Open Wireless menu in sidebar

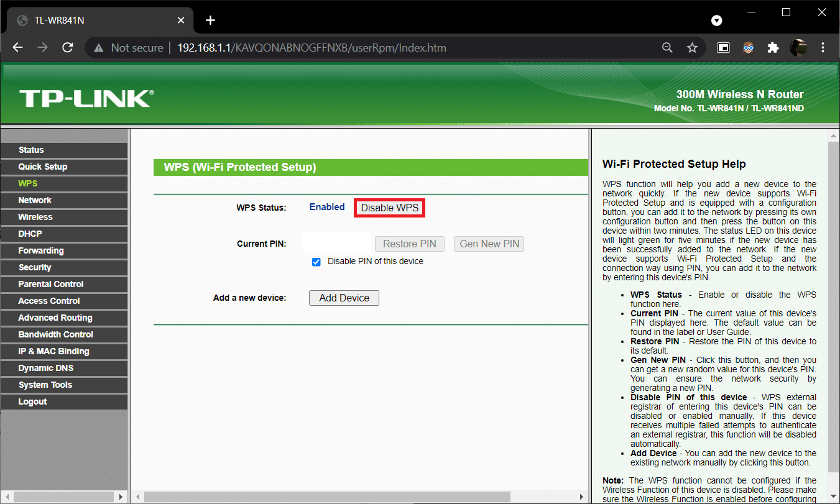tap(35, 217)
